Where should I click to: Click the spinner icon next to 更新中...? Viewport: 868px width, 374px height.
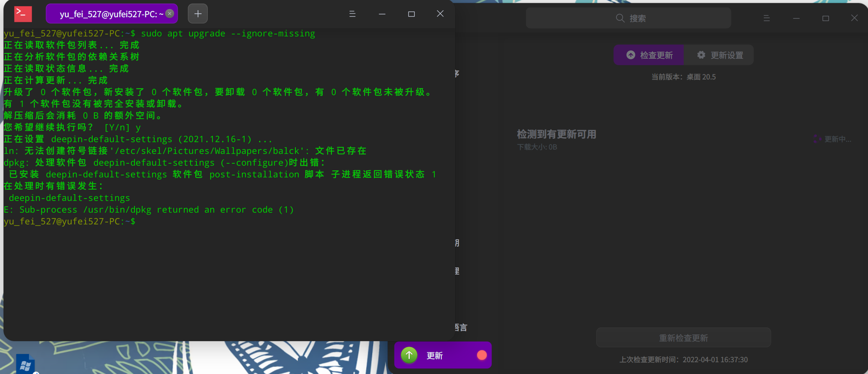click(818, 139)
